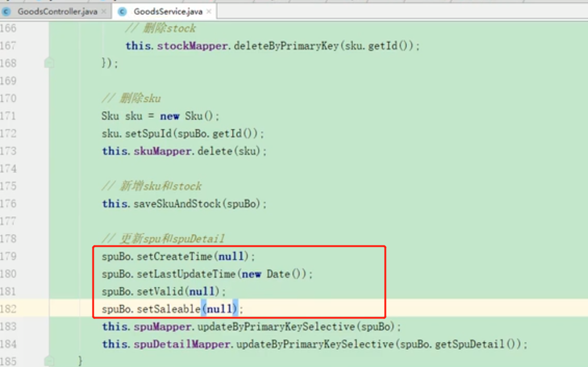This screenshot has height=367, width=588.
Task: Click the comment '// 删除sku'
Action: pos(131,98)
